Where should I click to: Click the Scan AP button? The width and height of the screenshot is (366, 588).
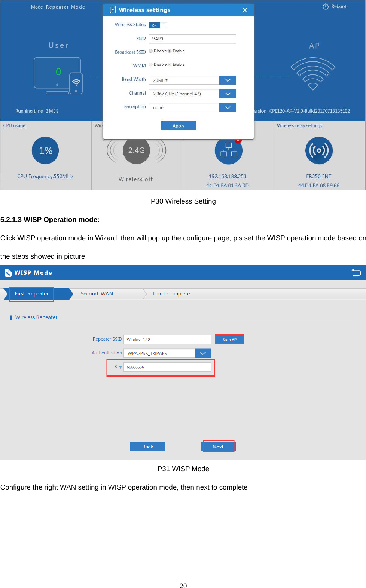(x=229, y=339)
